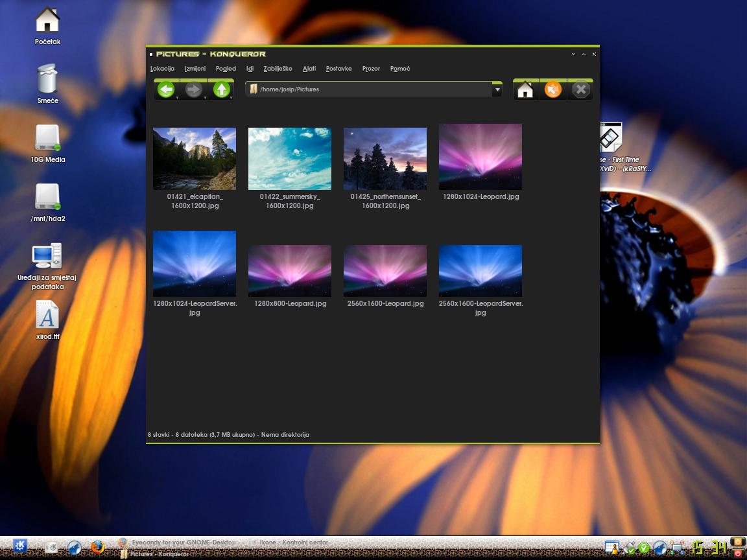747x560 pixels.
Task: Switch to Pictures - Konqueror taskbar entry
Action: click(155, 554)
